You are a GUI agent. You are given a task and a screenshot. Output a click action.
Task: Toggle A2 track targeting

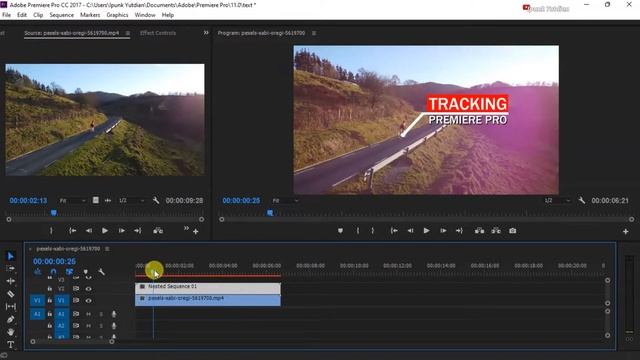click(61, 326)
